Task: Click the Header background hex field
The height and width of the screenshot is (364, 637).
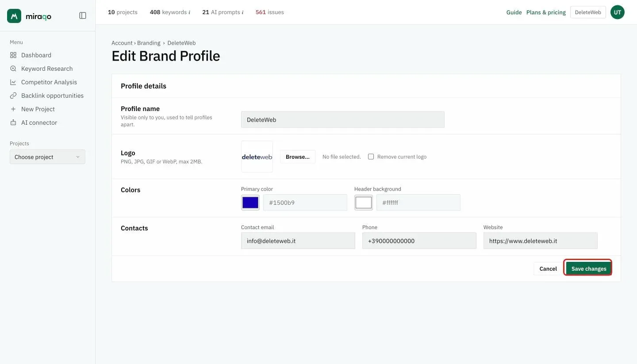Action: [418, 203]
